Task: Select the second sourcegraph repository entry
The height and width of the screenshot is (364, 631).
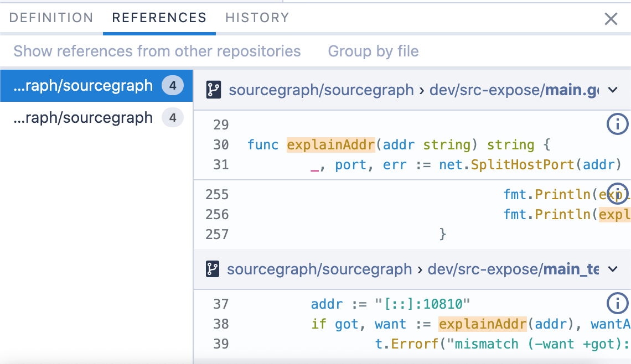Action: click(x=83, y=118)
